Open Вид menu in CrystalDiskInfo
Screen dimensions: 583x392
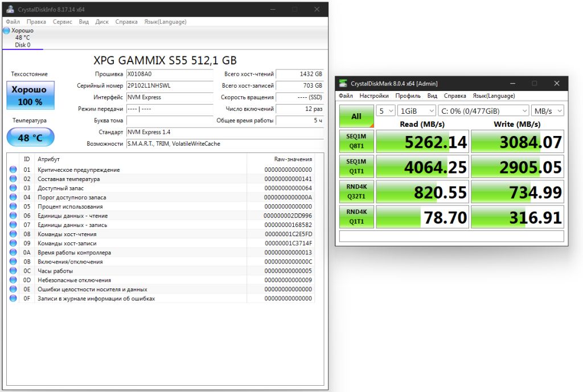click(x=84, y=22)
